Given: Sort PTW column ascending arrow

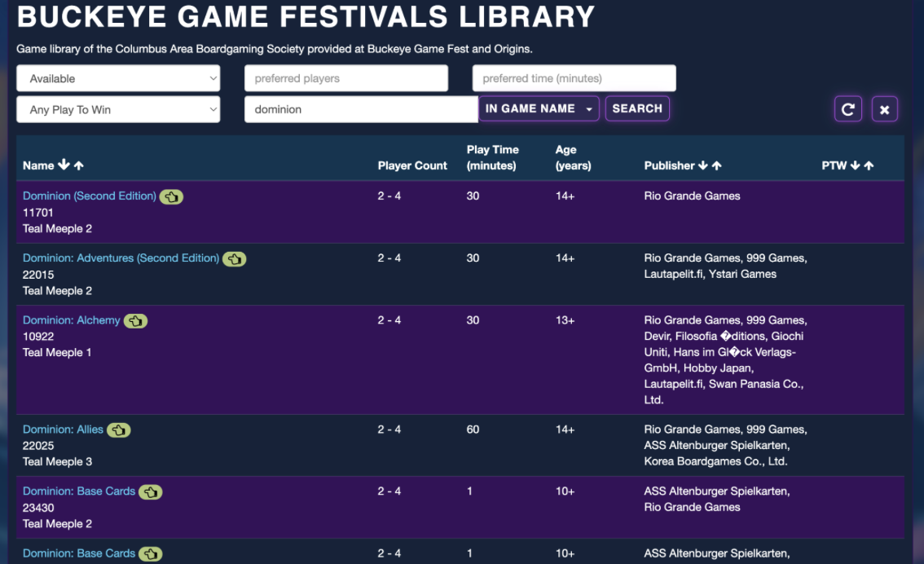Looking at the screenshot, I should click(869, 165).
